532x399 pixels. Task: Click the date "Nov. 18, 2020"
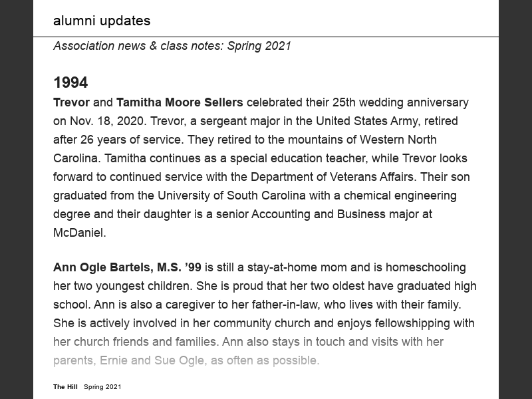click(104, 121)
